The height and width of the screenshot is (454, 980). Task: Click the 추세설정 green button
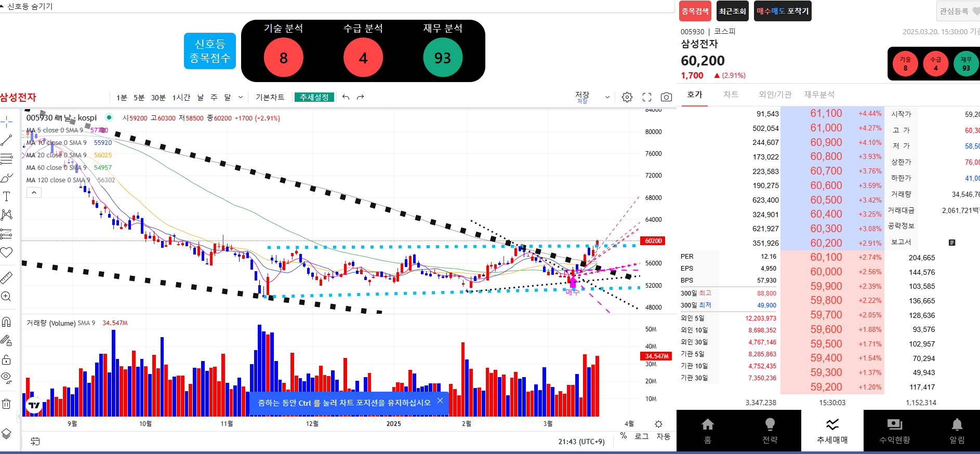click(314, 97)
